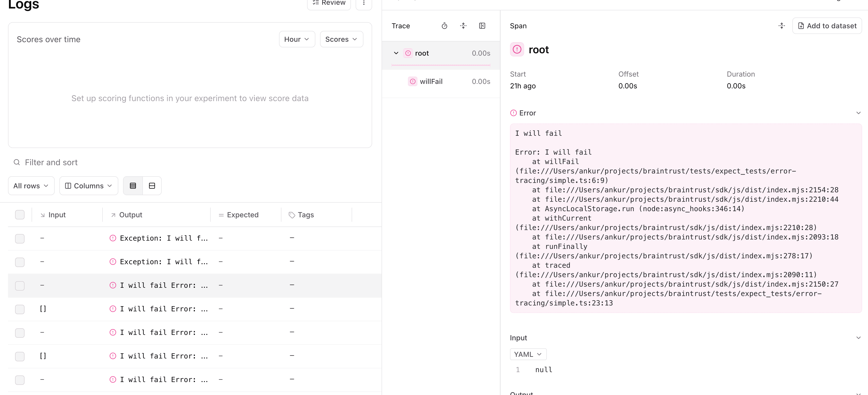This screenshot has height=395, width=868.
Task: Open the Scores dropdown
Action: click(x=341, y=39)
